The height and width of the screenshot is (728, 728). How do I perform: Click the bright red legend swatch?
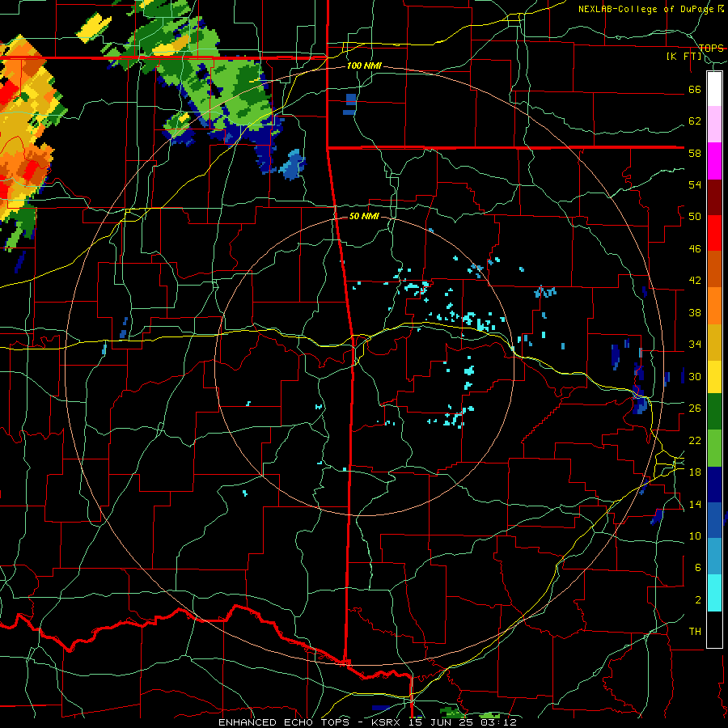[x=714, y=233]
